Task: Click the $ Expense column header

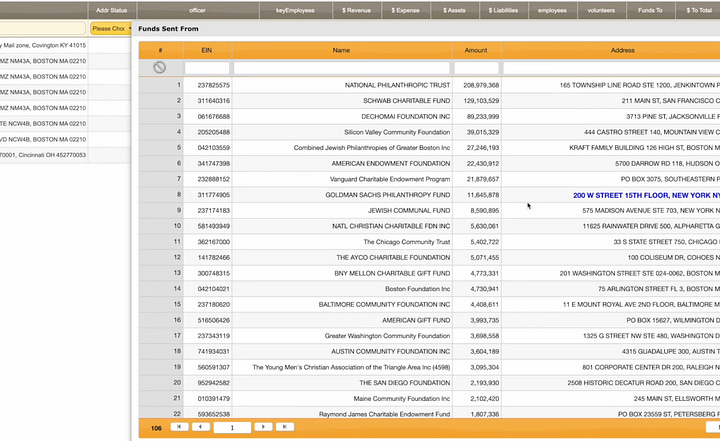Action: [405, 10]
